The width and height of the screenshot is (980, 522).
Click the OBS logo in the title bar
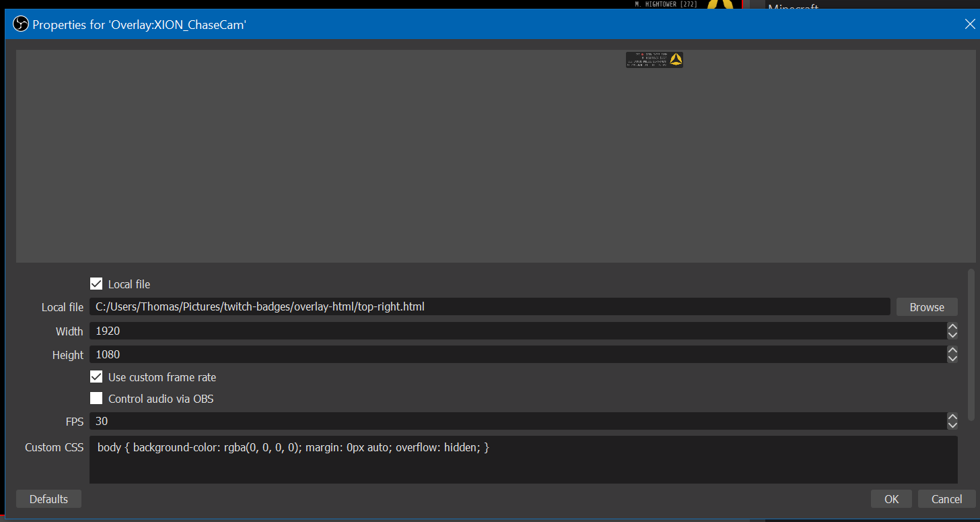pos(20,25)
